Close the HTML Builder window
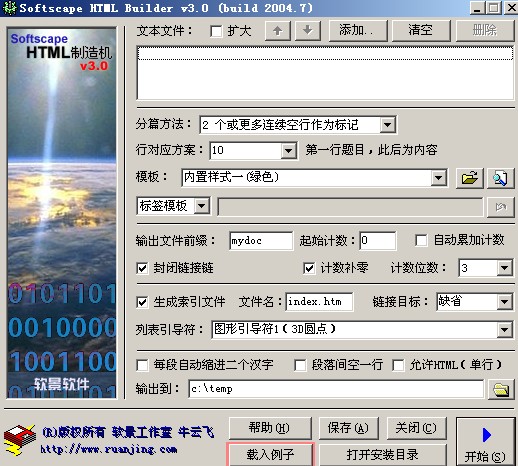This screenshot has height=466, width=518. tap(510, 8)
